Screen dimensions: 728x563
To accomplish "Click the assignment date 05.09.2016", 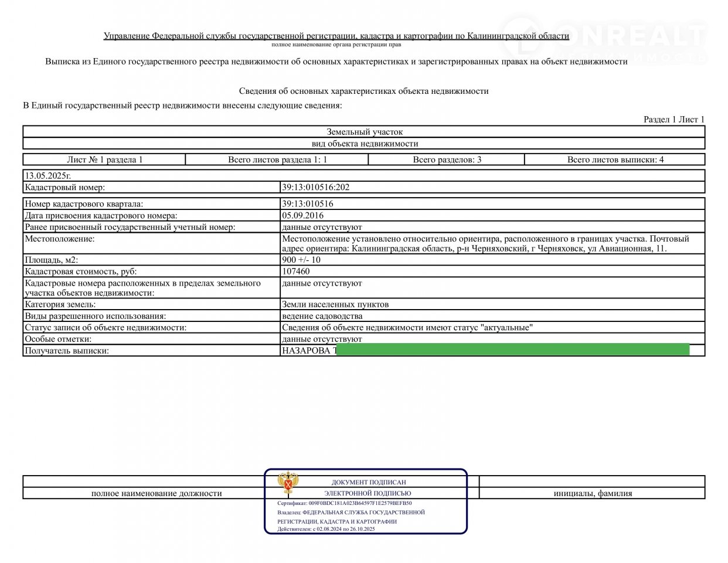I will [302, 215].
